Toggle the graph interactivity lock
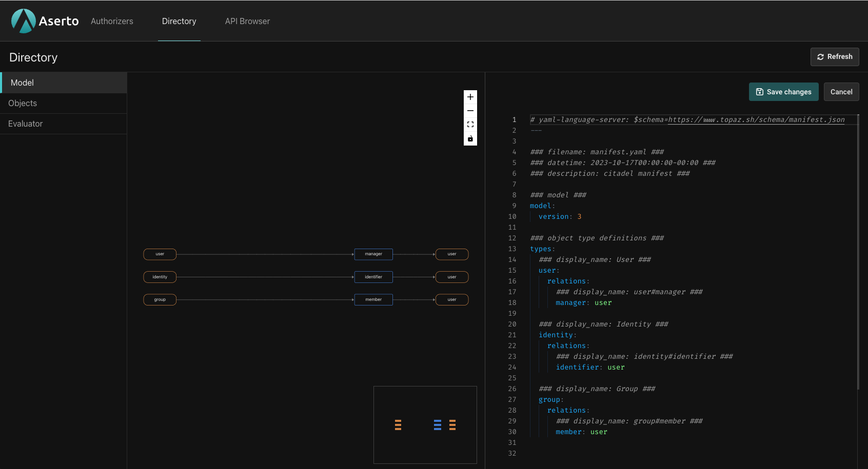 click(x=470, y=139)
